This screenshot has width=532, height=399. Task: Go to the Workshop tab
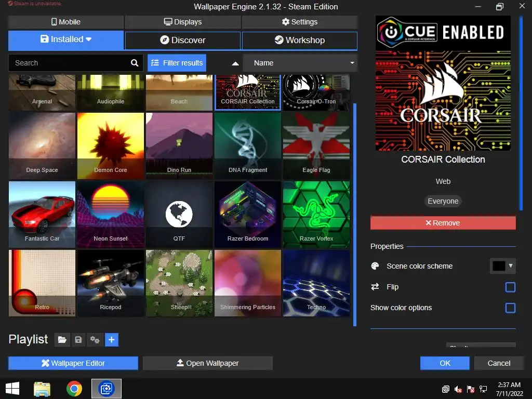pyautogui.click(x=300, y=40)
